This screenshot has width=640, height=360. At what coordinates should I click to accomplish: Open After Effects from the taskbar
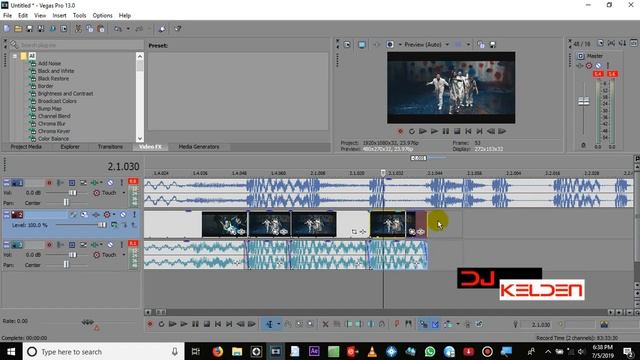[314, 351]
